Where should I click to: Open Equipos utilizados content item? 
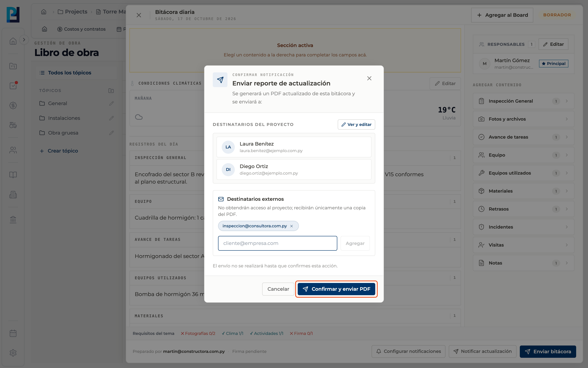tap(523, 173)
